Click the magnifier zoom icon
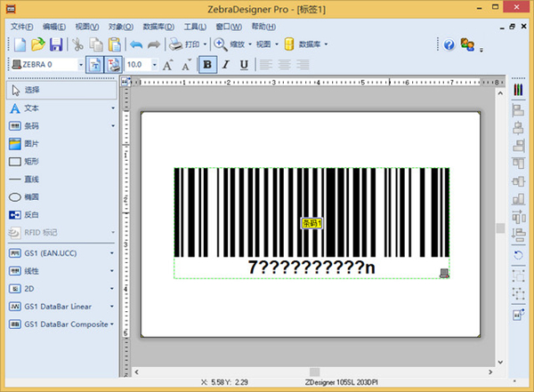 point(221,44)
